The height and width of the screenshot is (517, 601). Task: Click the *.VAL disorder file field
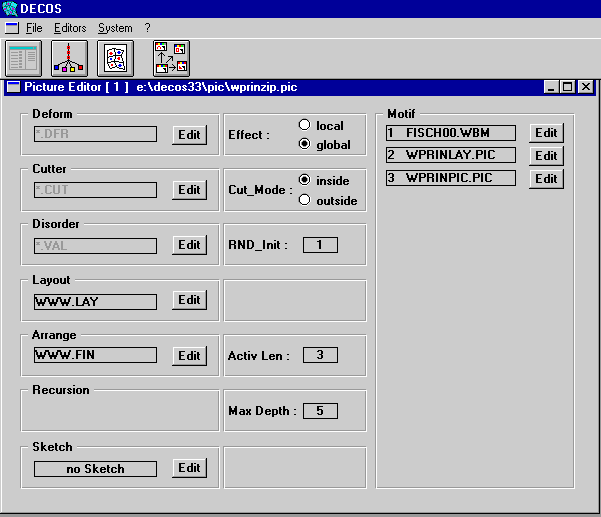click(x=95, y=246)
